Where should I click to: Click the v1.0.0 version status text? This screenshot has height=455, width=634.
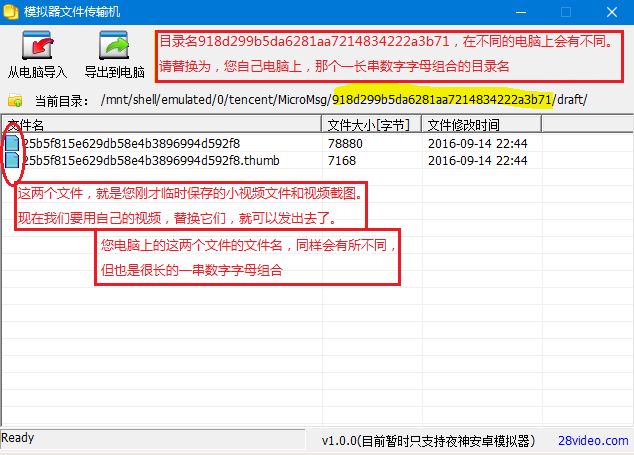pyautogui.click(x=429, y=440)
